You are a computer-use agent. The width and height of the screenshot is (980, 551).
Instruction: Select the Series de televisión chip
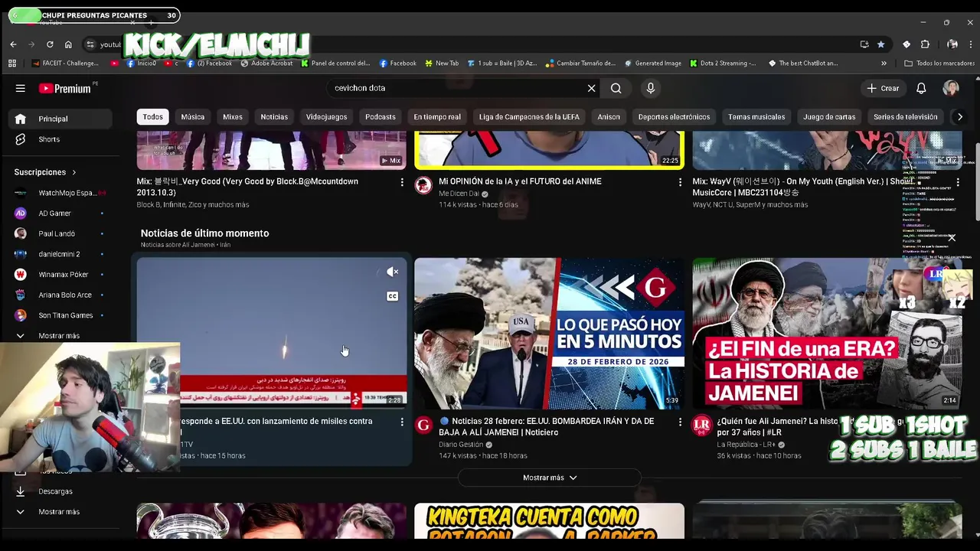905,117
